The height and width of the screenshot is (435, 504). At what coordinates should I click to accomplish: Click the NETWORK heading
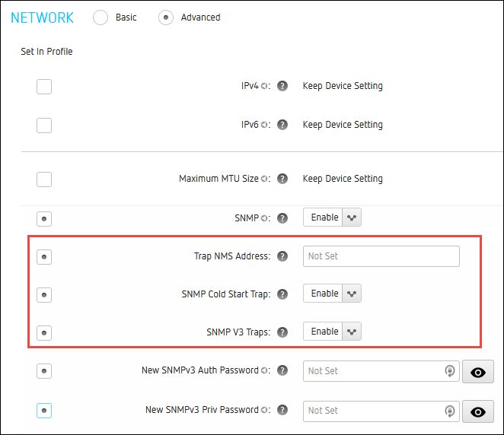(42, 17)
